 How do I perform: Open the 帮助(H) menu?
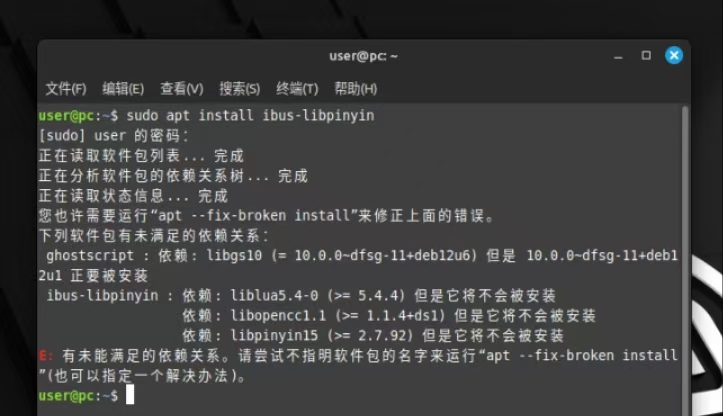tap(356, 89)
